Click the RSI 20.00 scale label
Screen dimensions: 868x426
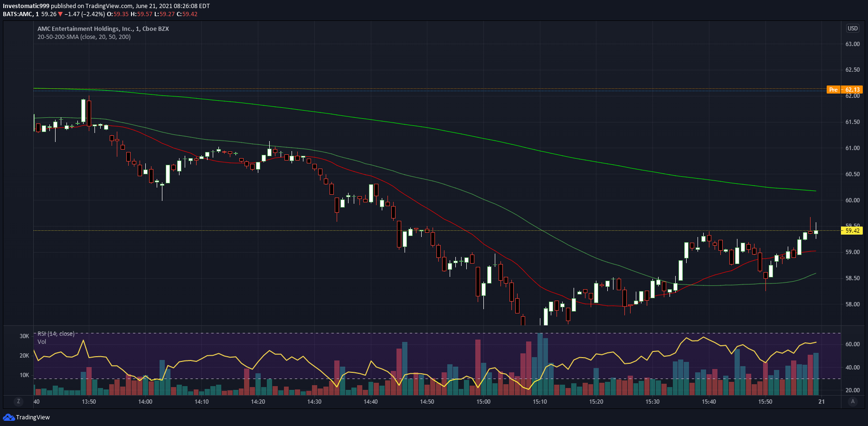pos(852,390)
